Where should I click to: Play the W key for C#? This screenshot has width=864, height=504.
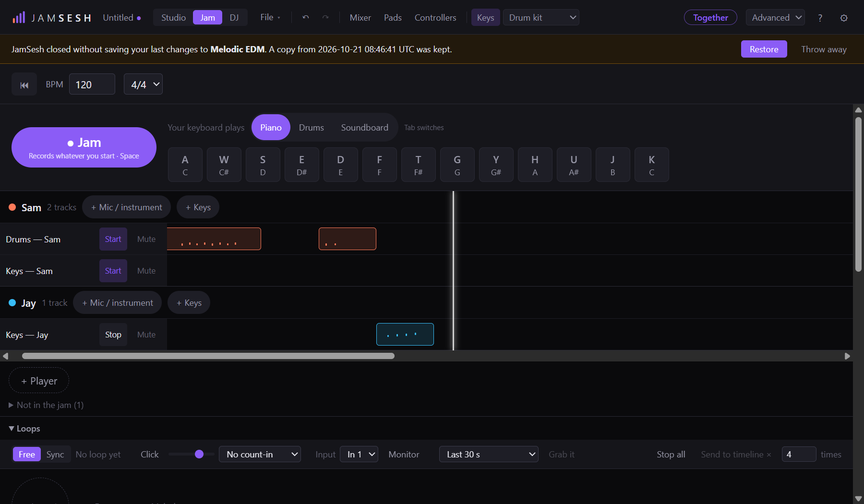(x=224, y=165)
